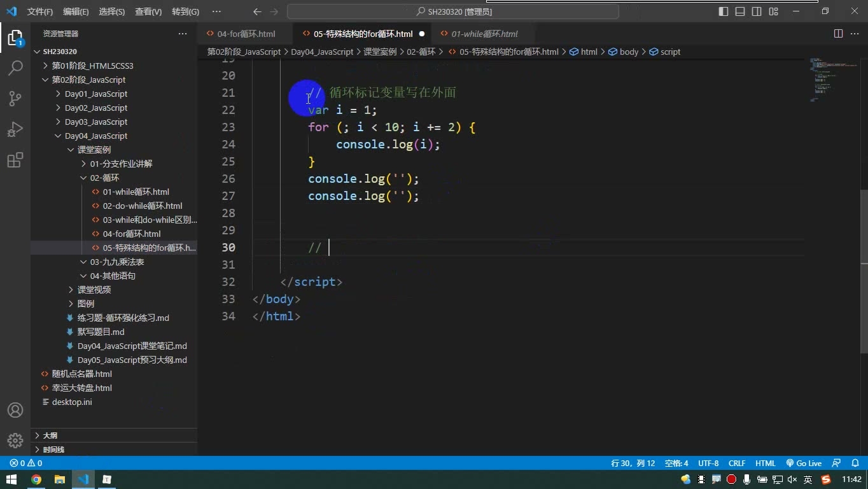Expand the 第01阶段_HTML5CSS3 folder
868x489 pixels.
tap(92, 66)
